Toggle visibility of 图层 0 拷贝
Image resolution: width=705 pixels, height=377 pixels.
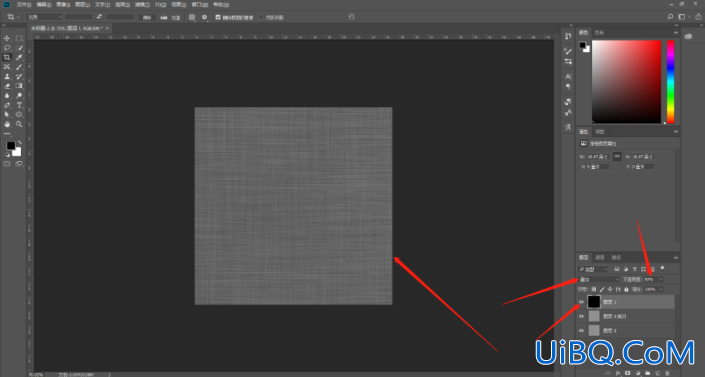click(581, 316)
